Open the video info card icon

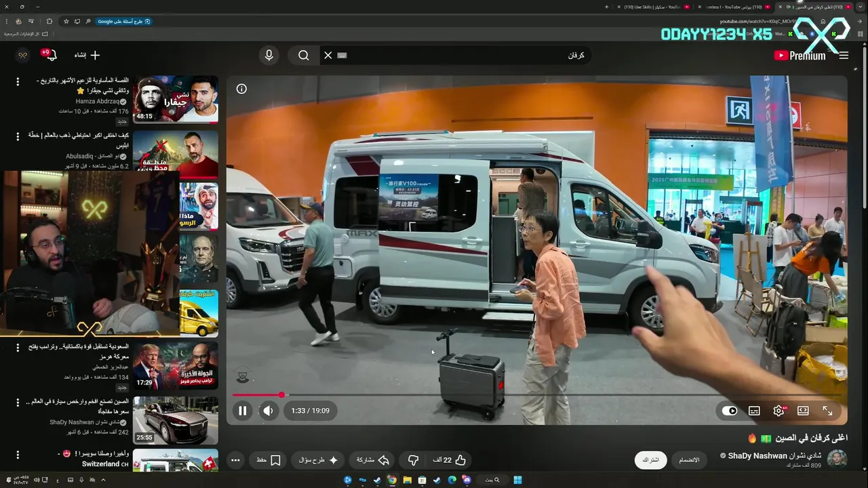point(241,89)
